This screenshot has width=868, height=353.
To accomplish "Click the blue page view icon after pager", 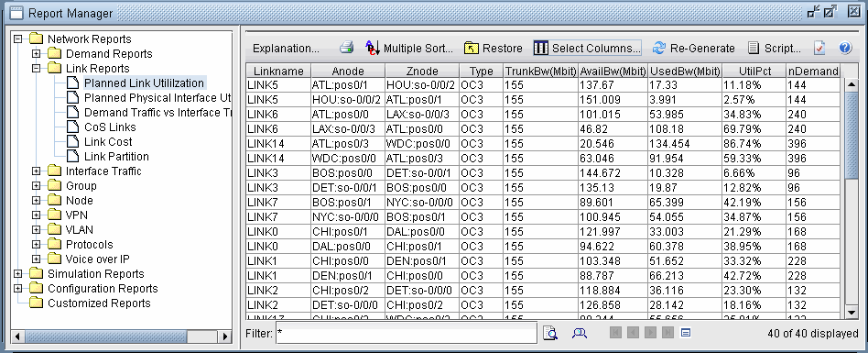I will point(686,333).
